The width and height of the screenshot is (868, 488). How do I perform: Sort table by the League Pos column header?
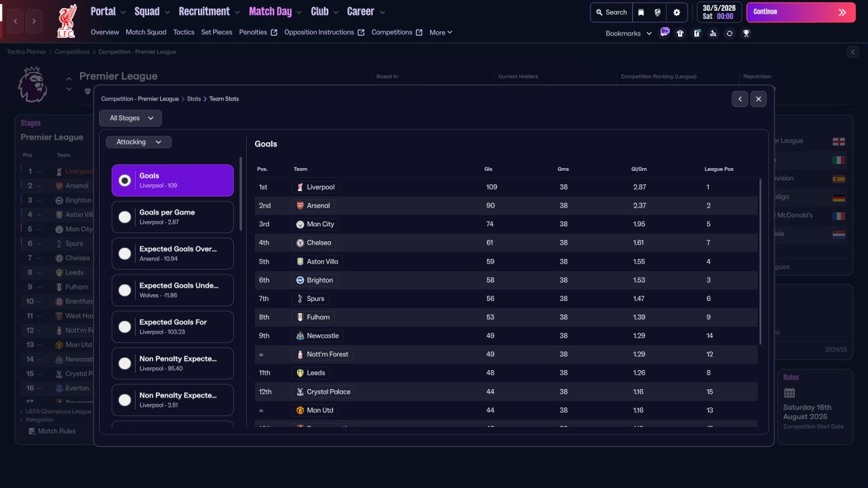tap(719, 169)
